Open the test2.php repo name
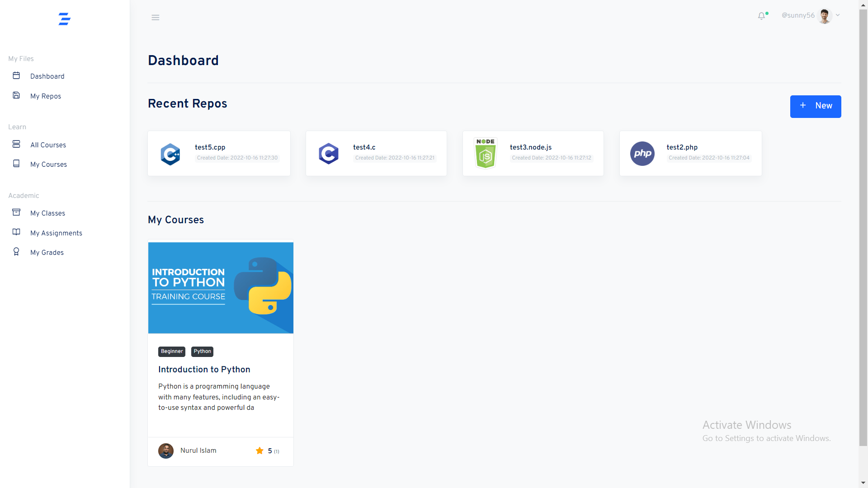The height and width of the screenshot is (488, 868). (x=682, y=147)
